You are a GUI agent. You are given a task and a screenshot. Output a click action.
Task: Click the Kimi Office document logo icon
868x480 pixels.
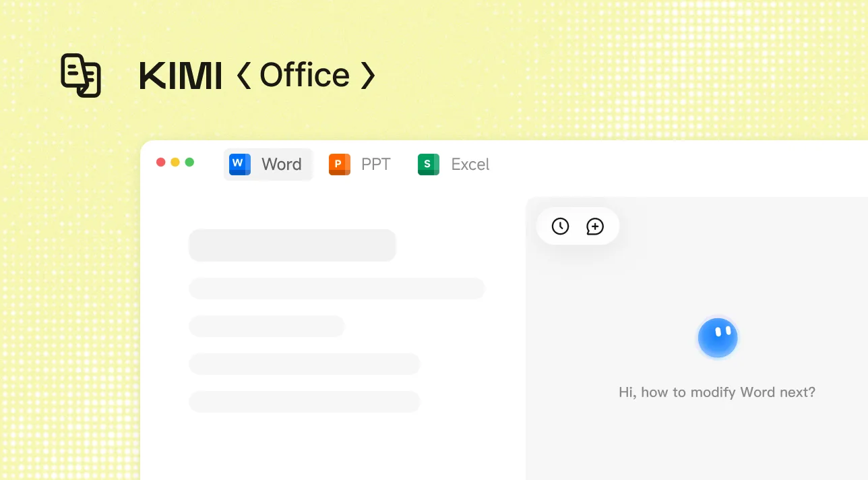[81, 76]
